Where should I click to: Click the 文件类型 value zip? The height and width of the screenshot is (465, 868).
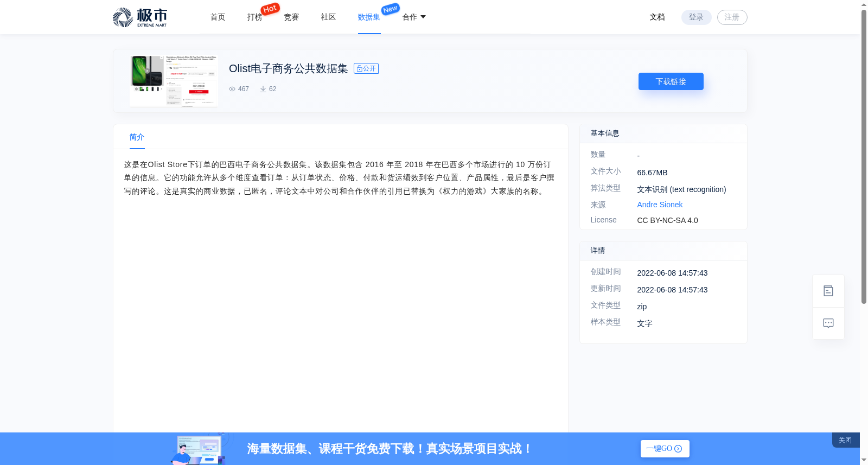pos(642,307)
